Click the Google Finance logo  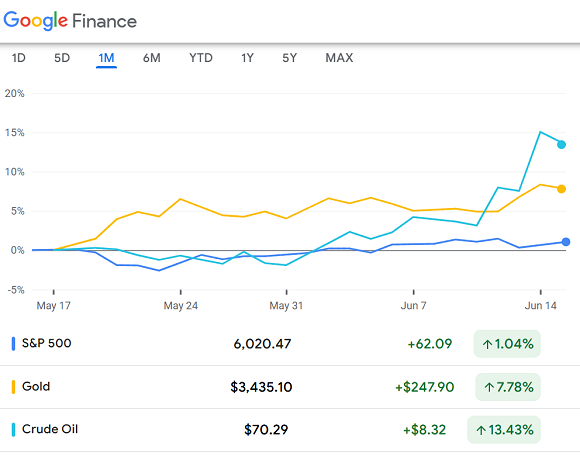click(x=70, y=21)
